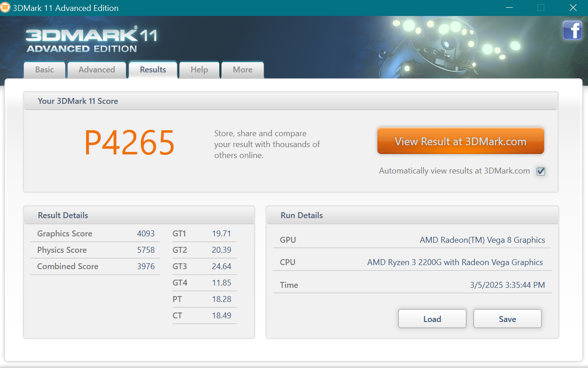The image size is (588, 368).
Task: Select the PT result 18.28
Action: (222, 299)
